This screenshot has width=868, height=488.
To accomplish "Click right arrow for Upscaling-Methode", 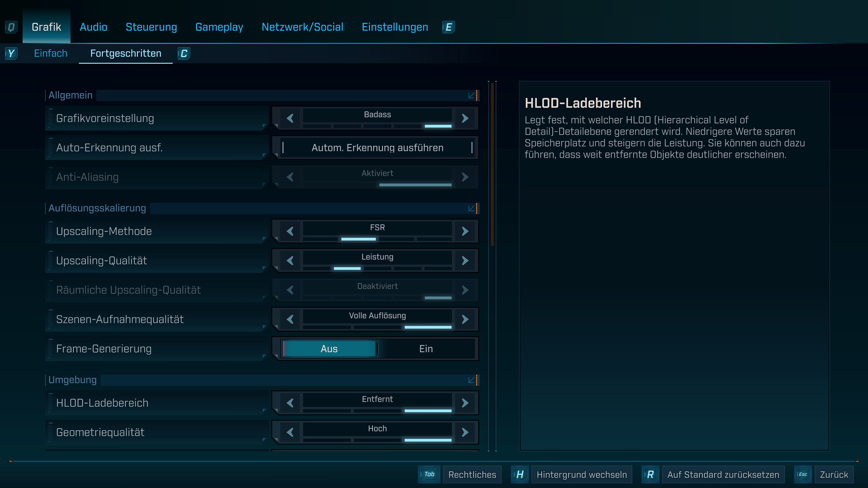I will [x=465, y=231].
